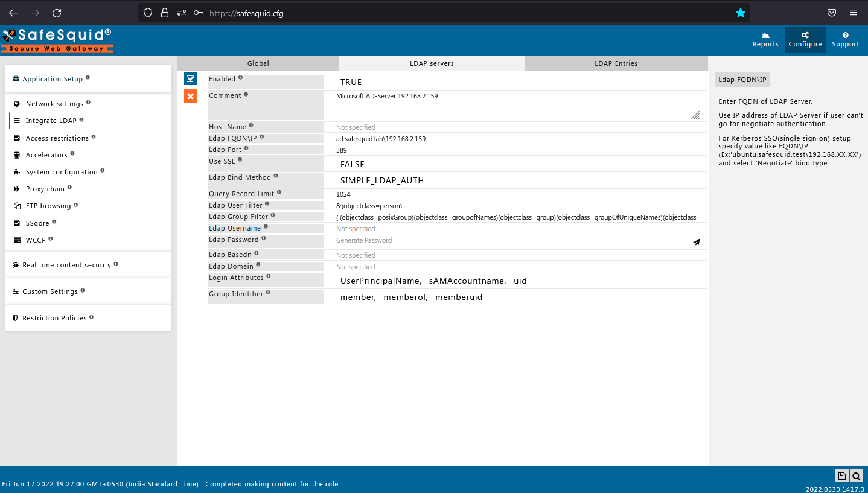Open the browser hamburger menu
This screenshot has height=493, width=868.
click(853, 13)
